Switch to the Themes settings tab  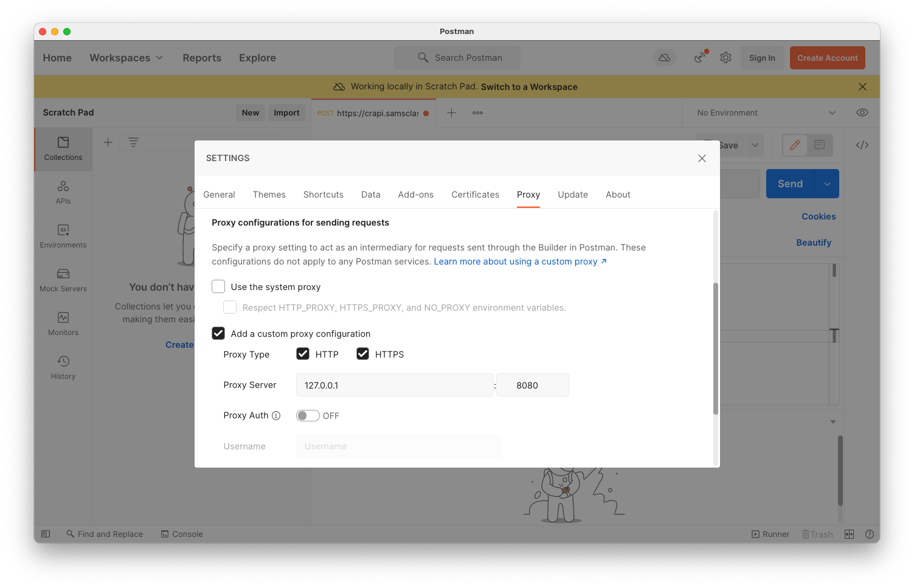pos(269,195)
